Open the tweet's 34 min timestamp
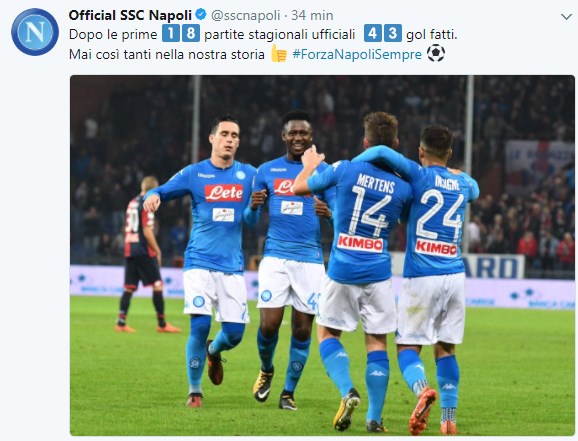This screenshot has width=578, height=441. click(312, 15)
